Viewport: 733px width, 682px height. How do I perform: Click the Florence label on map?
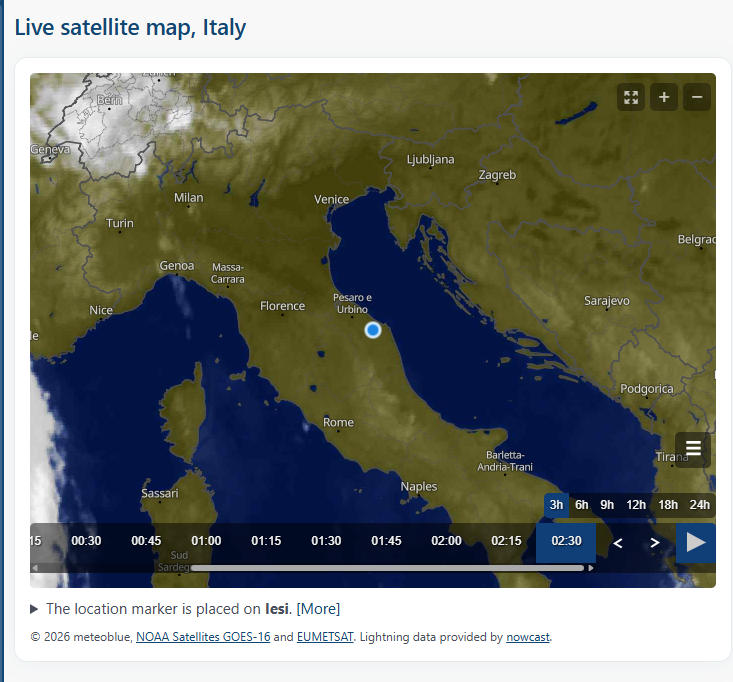pos(282,306)
